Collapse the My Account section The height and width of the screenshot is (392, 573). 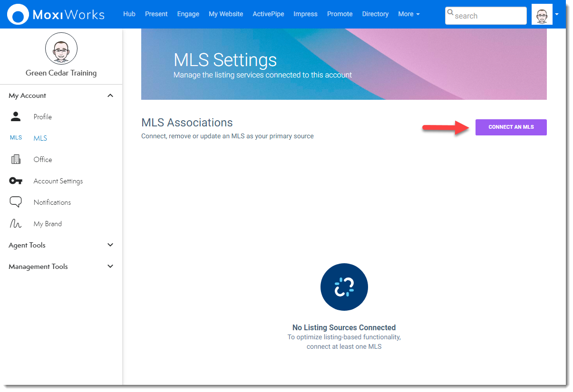(110, 96)
